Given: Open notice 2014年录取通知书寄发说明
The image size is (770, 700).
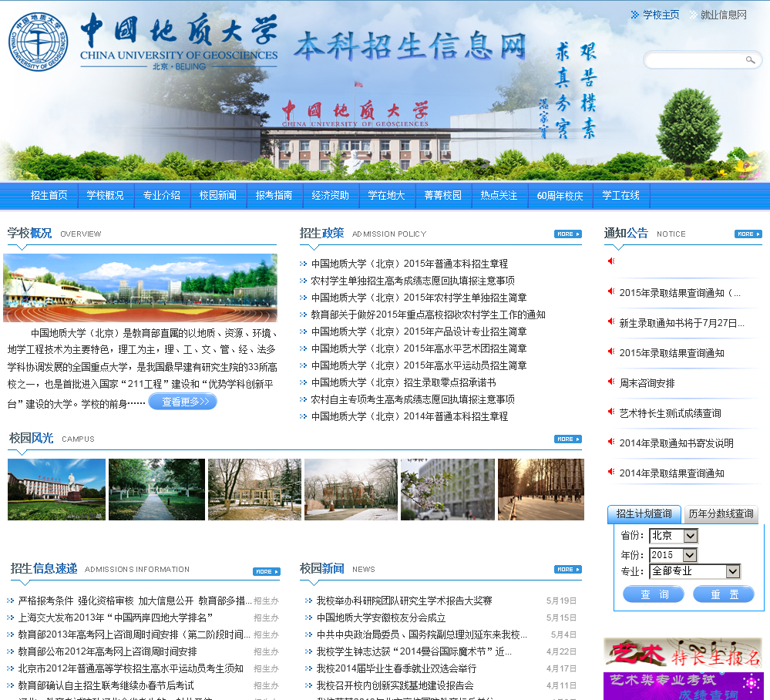Looking at the screenshot, I should (x=676, y=443).
